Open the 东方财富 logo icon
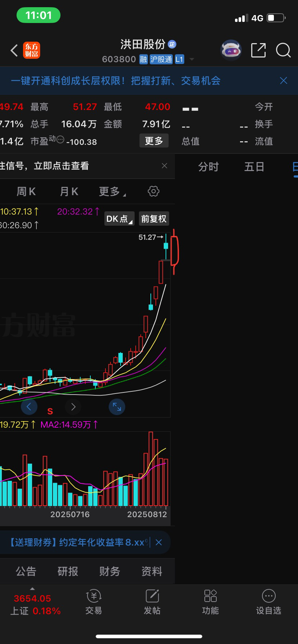Image resolution: width=298 pixels, height=644 pixels. pos(32,50)
